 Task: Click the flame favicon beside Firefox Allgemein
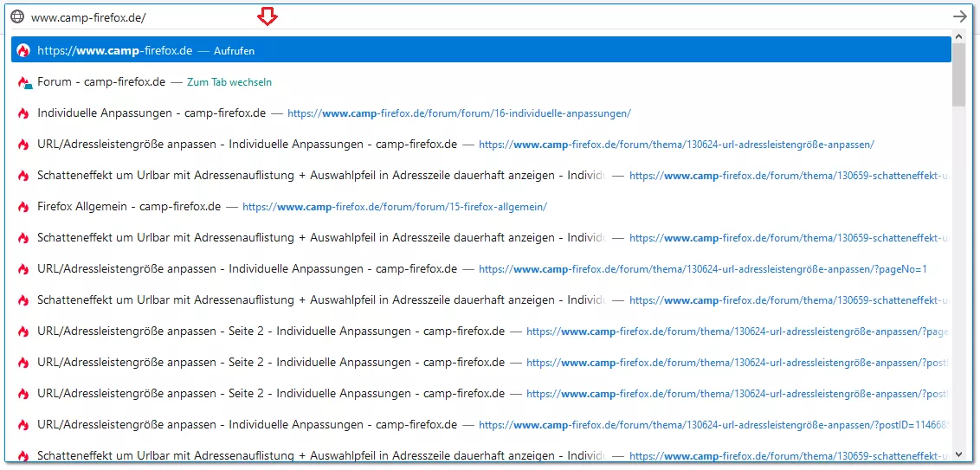[23, 207]
